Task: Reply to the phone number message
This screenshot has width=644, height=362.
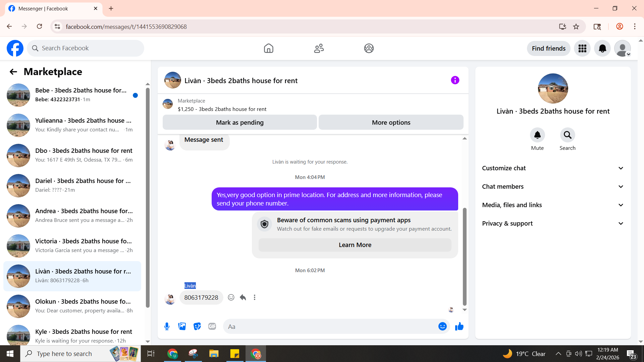Action: (243, 297)
